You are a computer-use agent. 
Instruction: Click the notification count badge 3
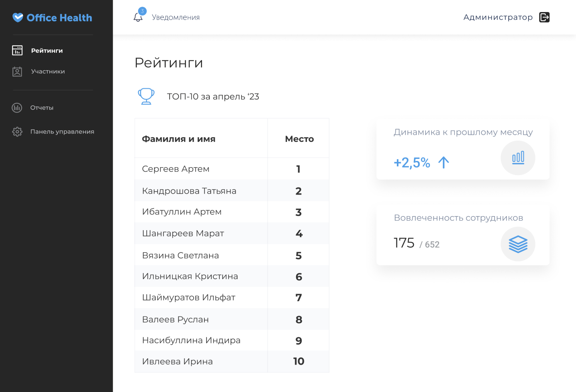[142, 11]
